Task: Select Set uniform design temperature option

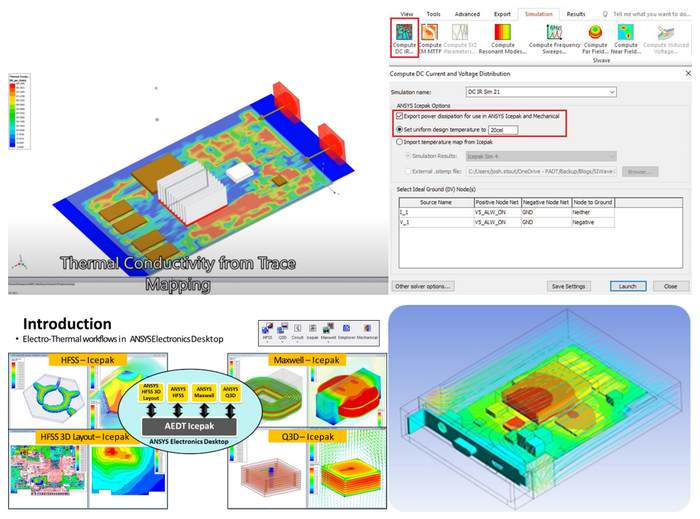Action: click(x=399, y=129)
